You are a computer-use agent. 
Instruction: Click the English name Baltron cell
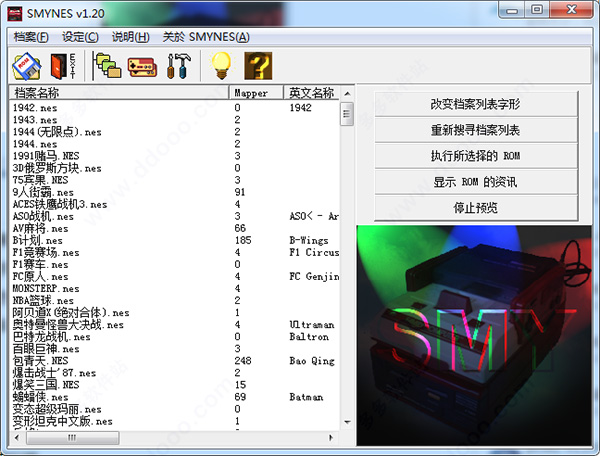click(309, 337)
